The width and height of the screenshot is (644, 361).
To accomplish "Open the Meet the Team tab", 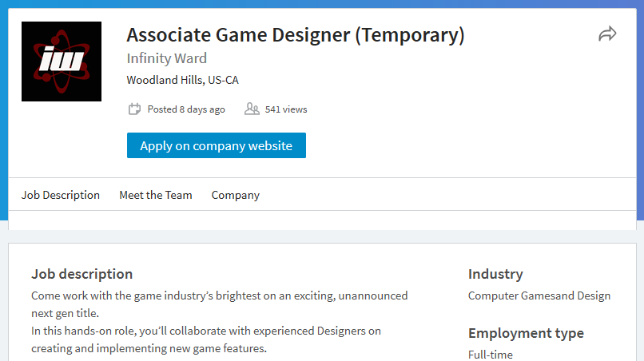I will tap(156, 195).
